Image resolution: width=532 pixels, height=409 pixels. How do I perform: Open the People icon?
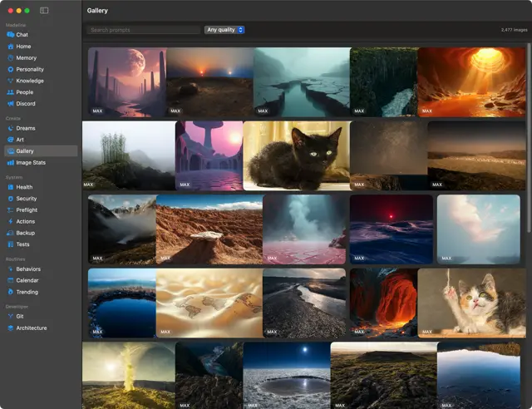[x=11, y=92]
